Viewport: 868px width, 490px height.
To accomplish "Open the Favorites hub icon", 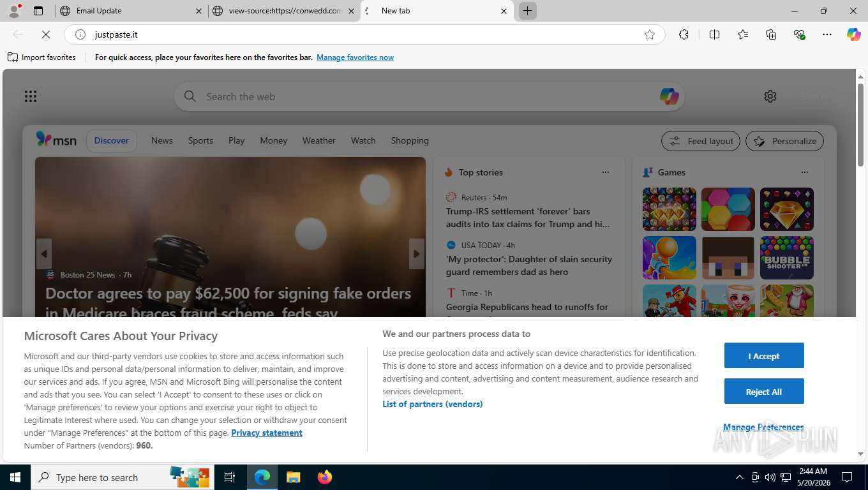I will coord(743,34).
